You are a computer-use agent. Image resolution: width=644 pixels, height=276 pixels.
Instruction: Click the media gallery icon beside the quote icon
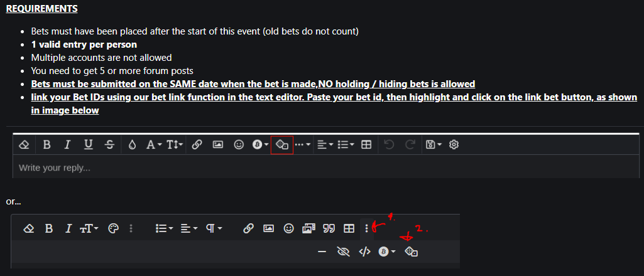(308, 228)
